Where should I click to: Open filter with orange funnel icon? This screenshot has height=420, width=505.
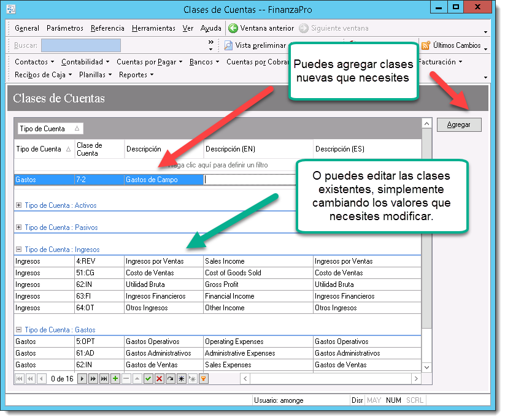[x=204, y=379]
